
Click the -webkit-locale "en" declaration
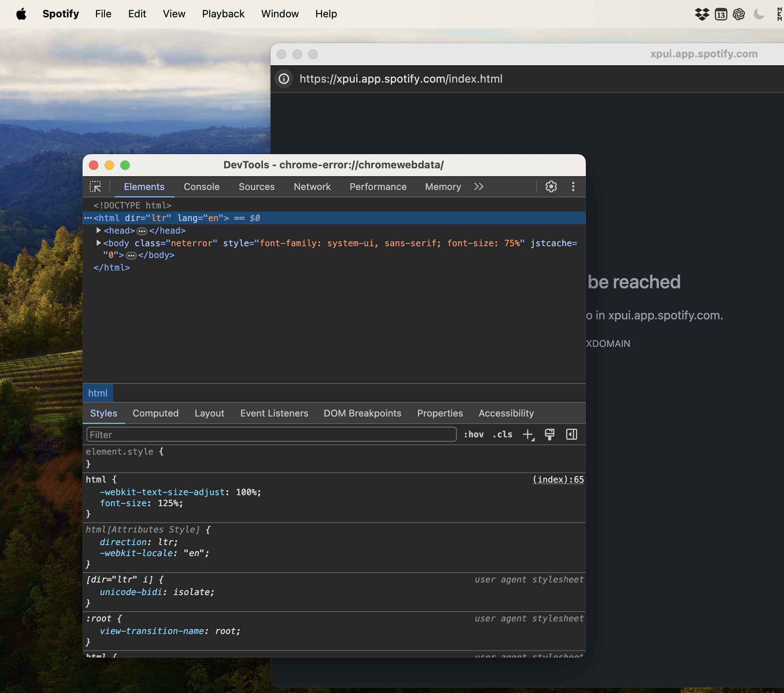click(155, 553)
